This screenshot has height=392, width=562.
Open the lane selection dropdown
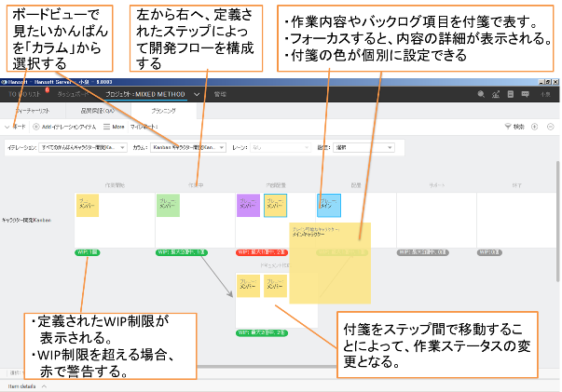point(280,147)
